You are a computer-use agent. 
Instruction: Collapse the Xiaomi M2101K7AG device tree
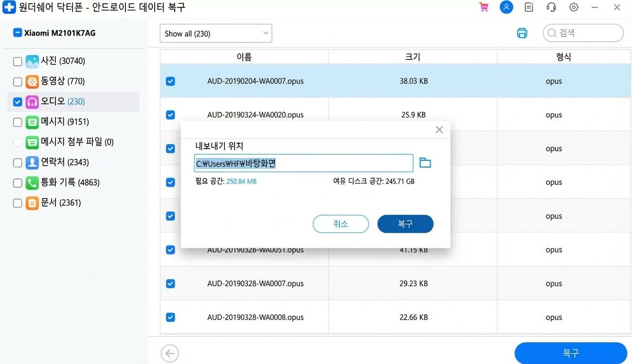17,33
